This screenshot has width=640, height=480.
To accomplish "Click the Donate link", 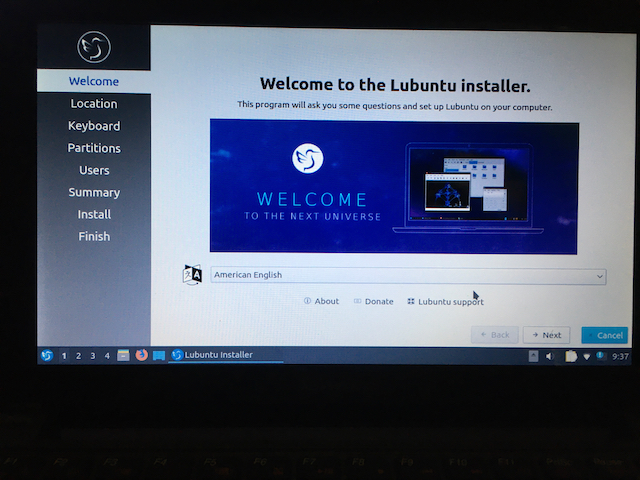I will pyautogui.click(x=373, y=302).
